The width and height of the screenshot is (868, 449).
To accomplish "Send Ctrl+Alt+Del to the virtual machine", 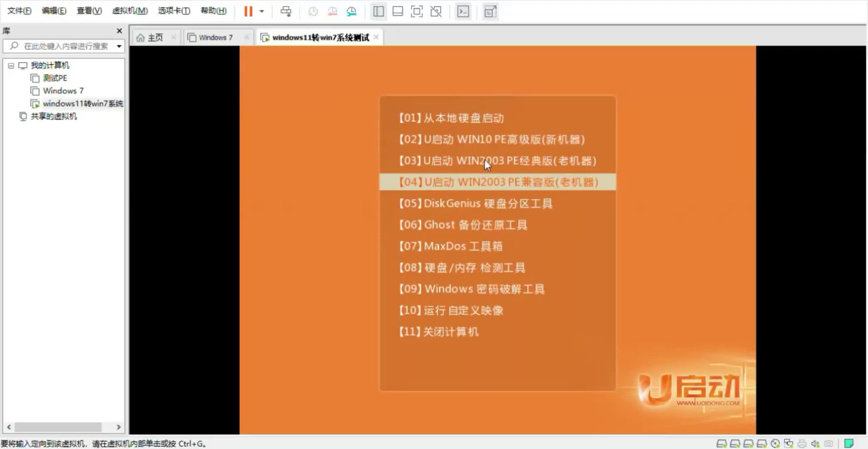I will point(286,11).
